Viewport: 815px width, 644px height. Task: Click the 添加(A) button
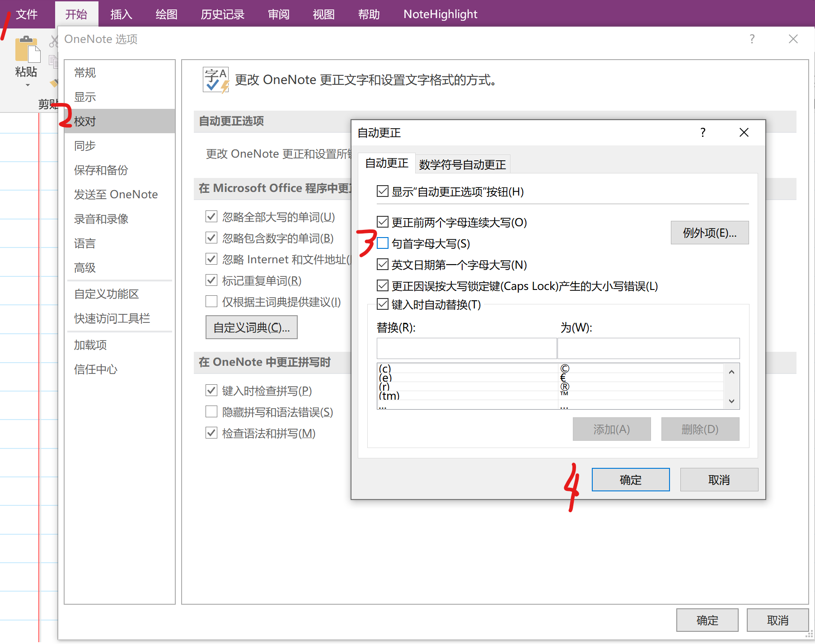coord(612,429)
